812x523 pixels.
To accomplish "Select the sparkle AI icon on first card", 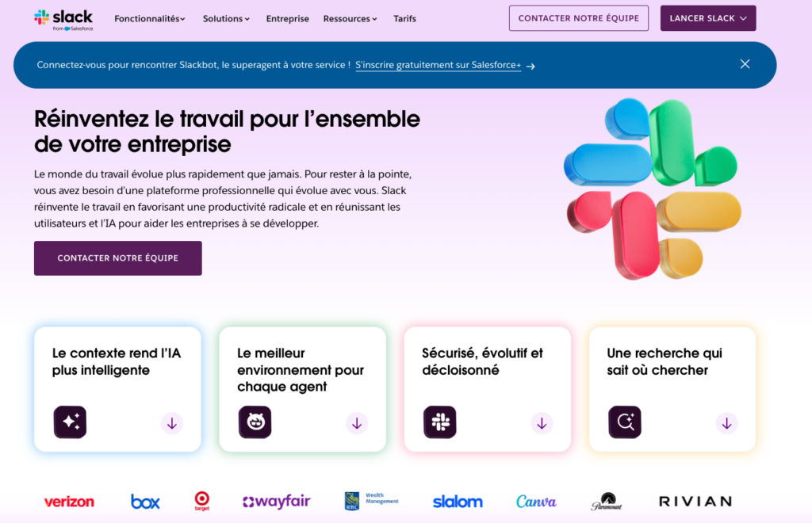I will [x=70, y=422].
